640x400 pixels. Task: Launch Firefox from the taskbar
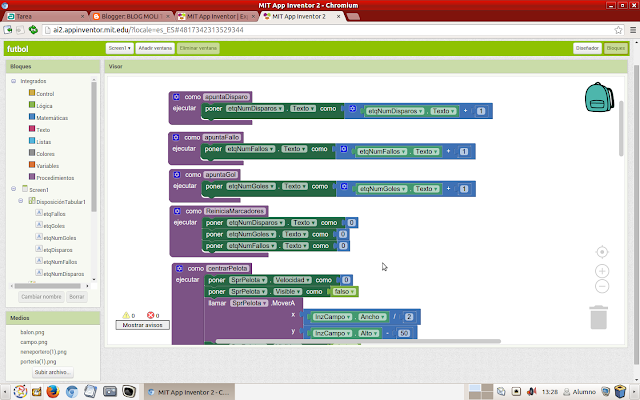pos(53,392)
